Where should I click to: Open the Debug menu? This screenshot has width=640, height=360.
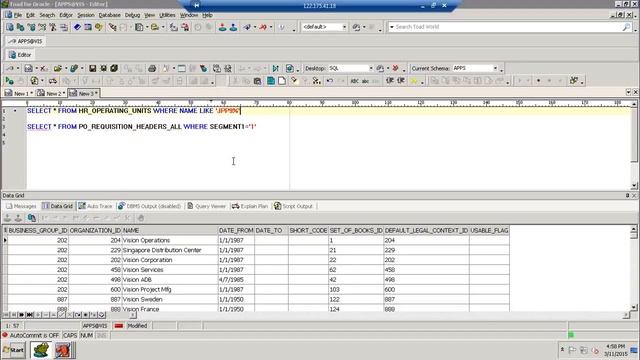pyautogui.click(x=132, y=15)
